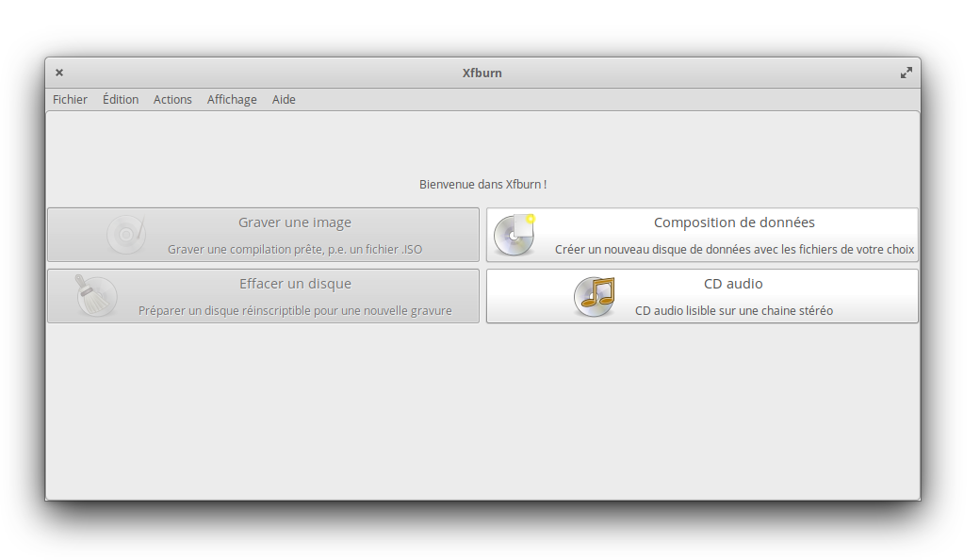This screenshot has width=980, height=560.
Task: Start a Composition de données project
Action: tap(703, 235)
